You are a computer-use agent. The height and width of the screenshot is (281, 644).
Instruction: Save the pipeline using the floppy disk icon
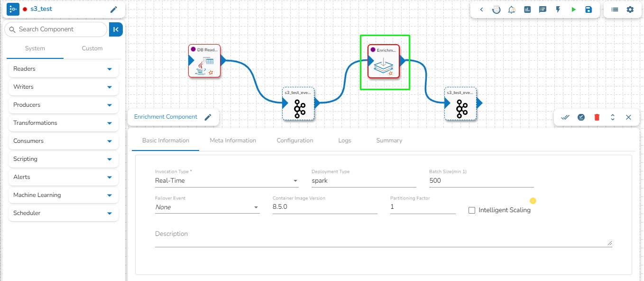point(589,9)
